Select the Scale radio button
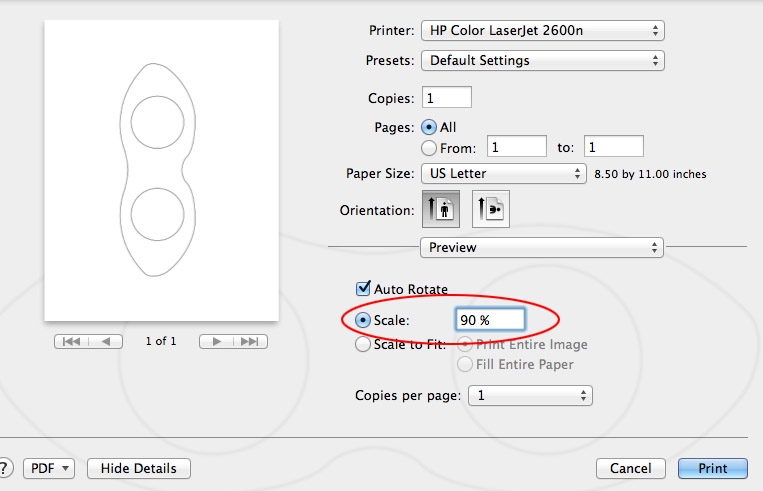 [x=363, y=320]
